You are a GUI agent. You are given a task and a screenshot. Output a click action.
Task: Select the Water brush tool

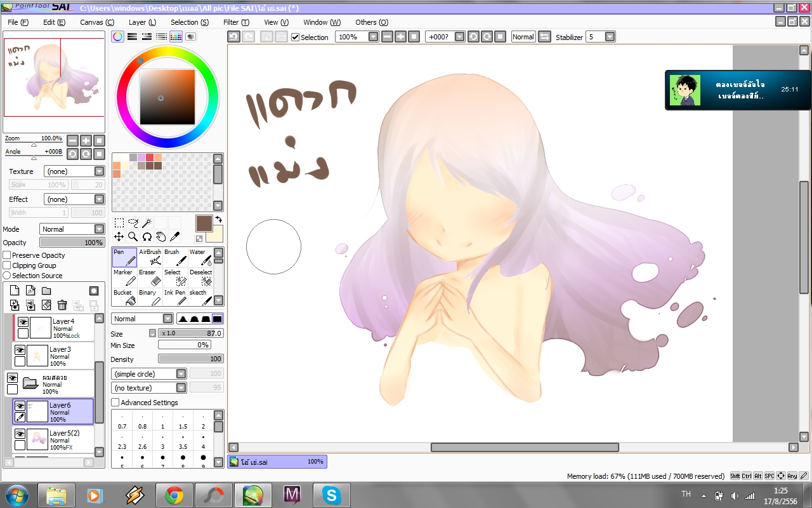pyautogui.click(x=200, y=257)
